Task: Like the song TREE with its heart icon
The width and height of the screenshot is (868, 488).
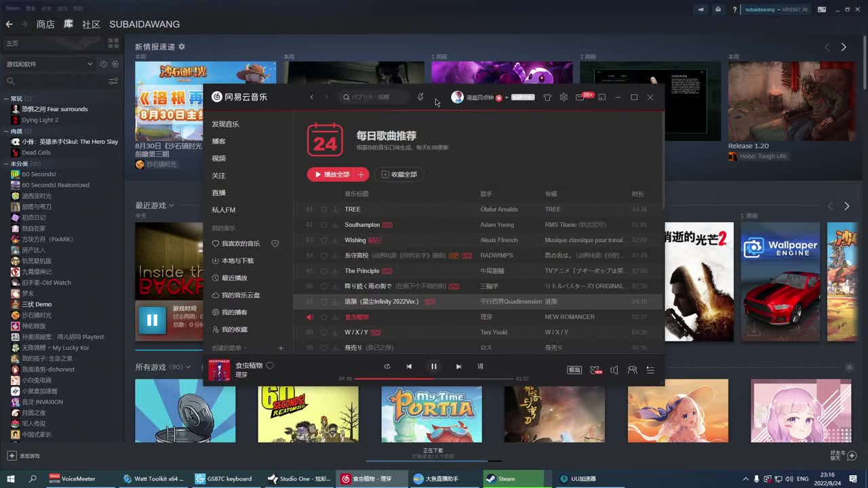Action: 324,209
